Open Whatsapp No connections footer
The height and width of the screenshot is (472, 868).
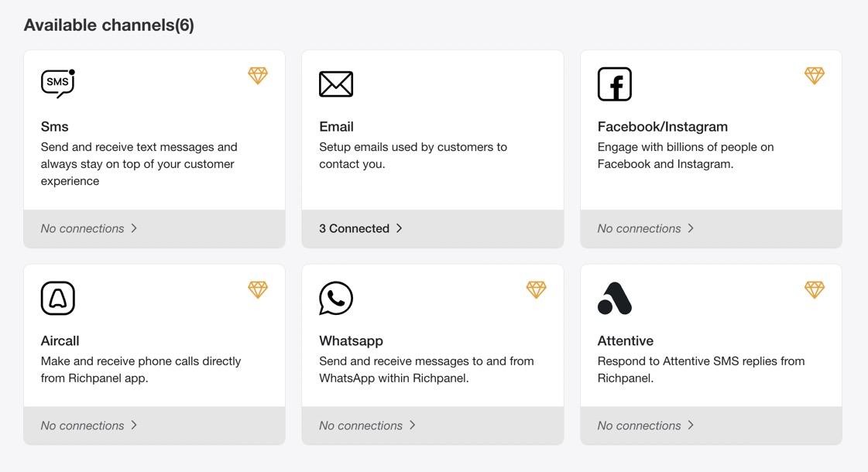[368, 426]
